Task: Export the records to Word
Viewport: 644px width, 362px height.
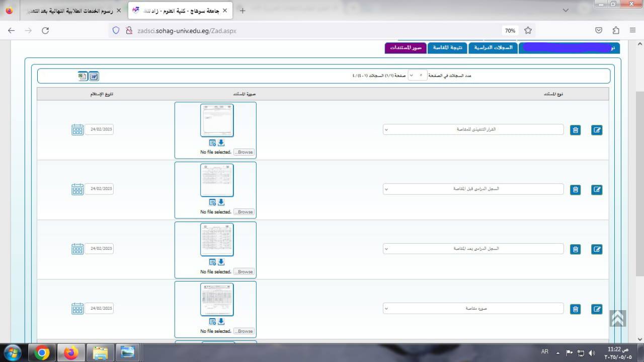Action: tap(94, 76)
